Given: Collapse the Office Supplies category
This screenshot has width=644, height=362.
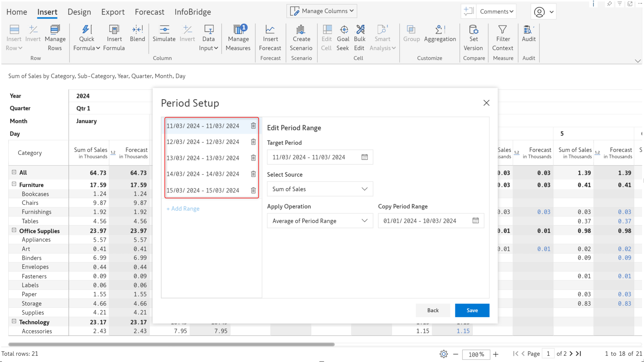Looking at the screenshot, I should pyautogui.click(x=14, y=230).
